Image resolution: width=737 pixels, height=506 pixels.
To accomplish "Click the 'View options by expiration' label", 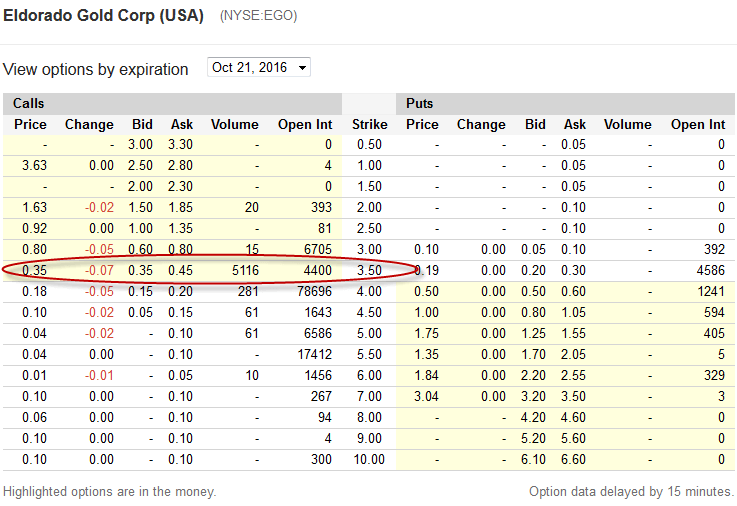I will tap(96, 70).
